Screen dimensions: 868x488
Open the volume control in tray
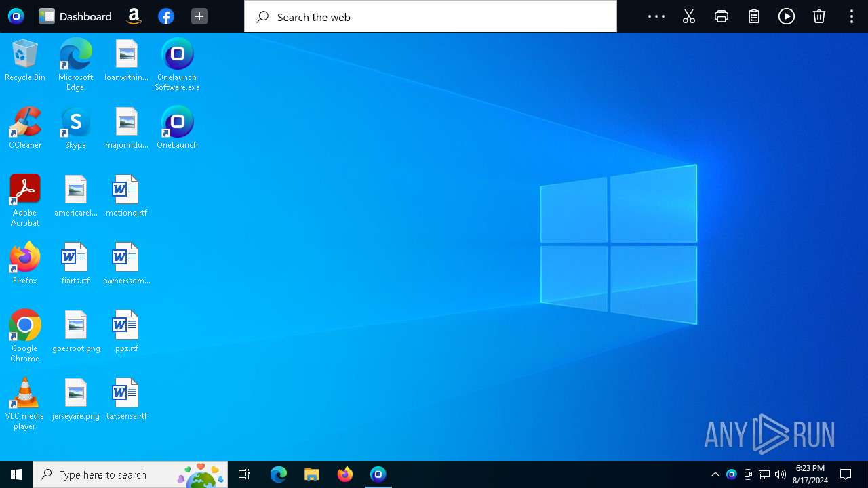[x=781, y=474]
